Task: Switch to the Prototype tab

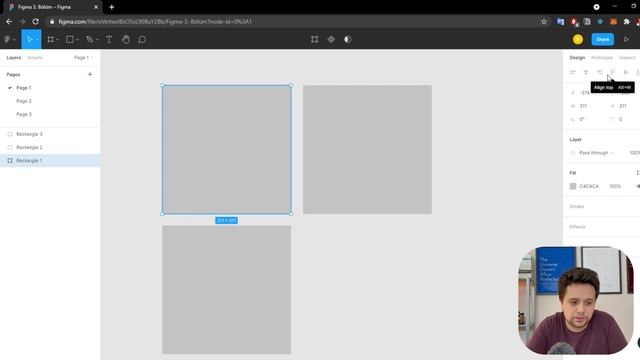Action: (x=602, y=58)
